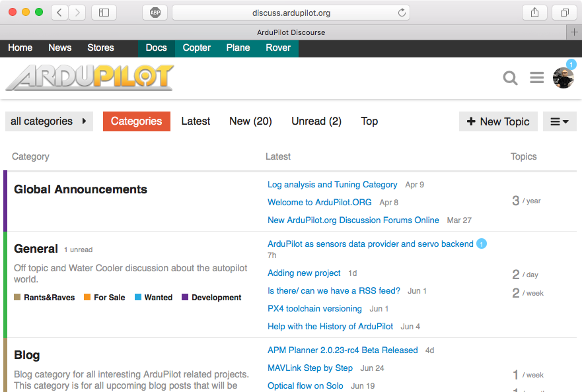Show the Safari sidebar icon
This screenshot has height=392, width=582.
click(x=104, y=13)
